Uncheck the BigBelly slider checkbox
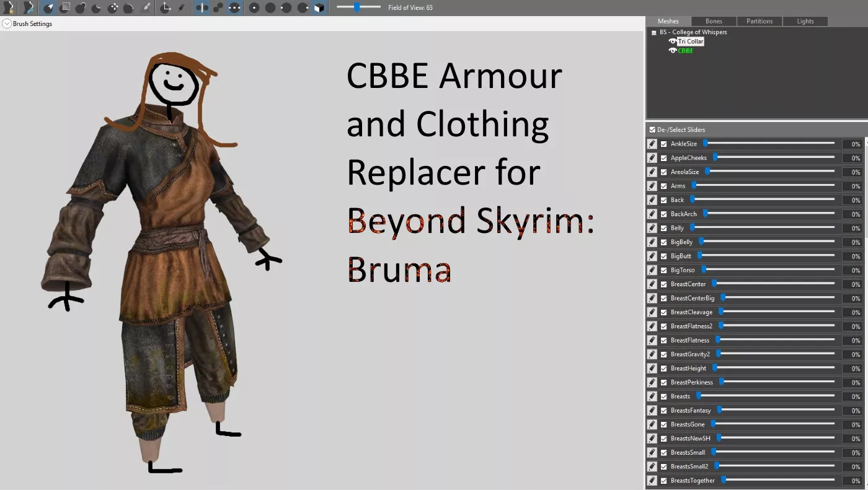This screenshot has height=490, width=868. (664, 242)
